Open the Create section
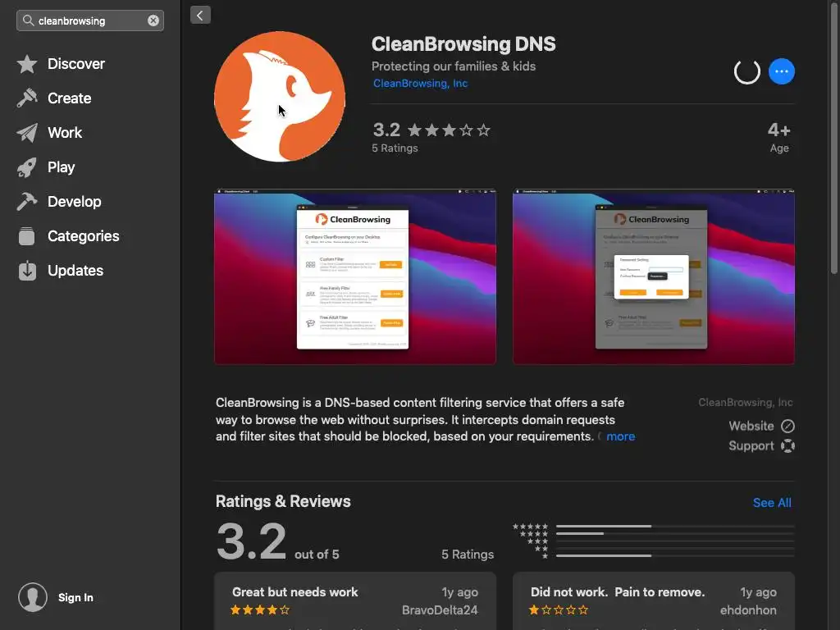Viewport: 840px width, 630px height. tap(69, 98)
